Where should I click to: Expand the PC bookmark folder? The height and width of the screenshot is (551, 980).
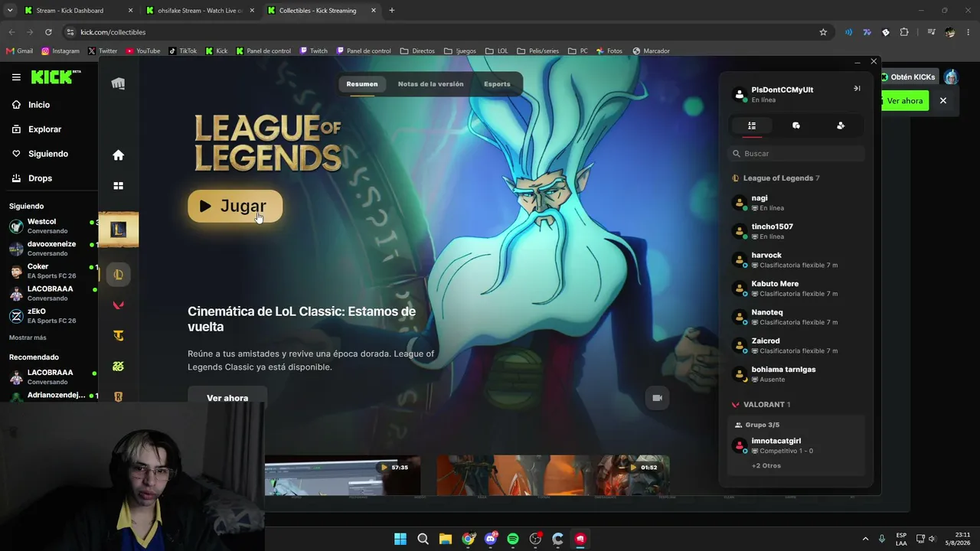[x=578, y=51]
